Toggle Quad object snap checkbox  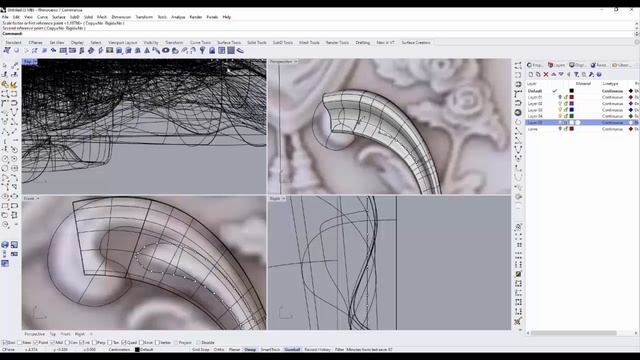(x=124, y=343)
